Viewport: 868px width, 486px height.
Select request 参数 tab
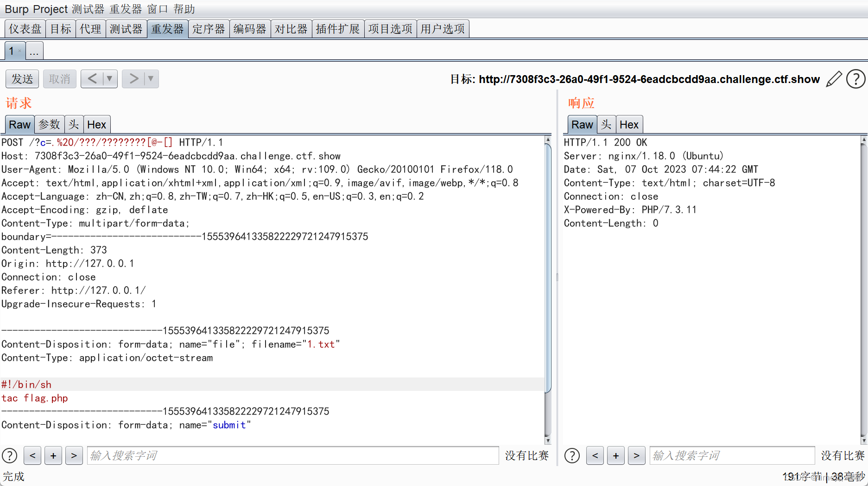pyautogui.click(x=50, y=124)
